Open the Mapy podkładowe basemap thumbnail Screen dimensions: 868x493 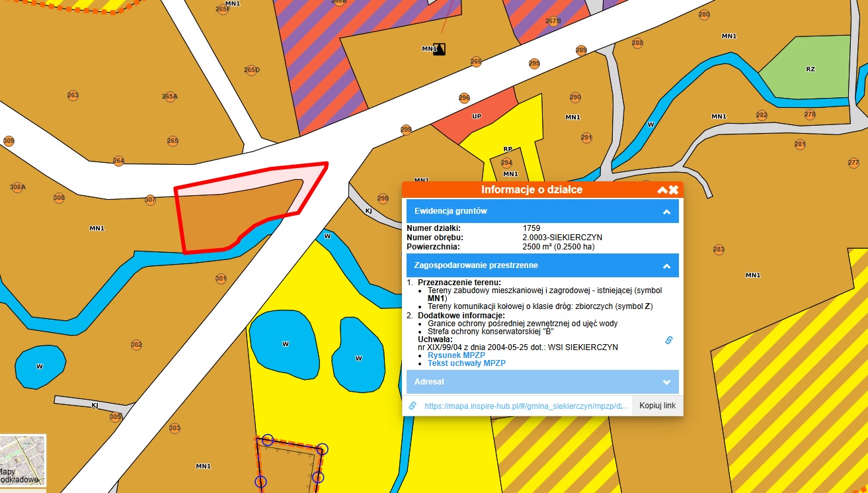(22, 461)
